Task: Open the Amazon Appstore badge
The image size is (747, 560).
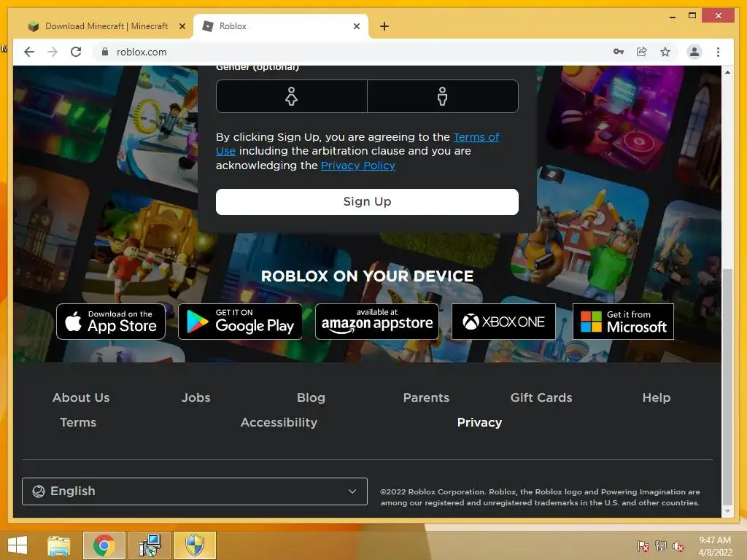Action: coord(377,322)
